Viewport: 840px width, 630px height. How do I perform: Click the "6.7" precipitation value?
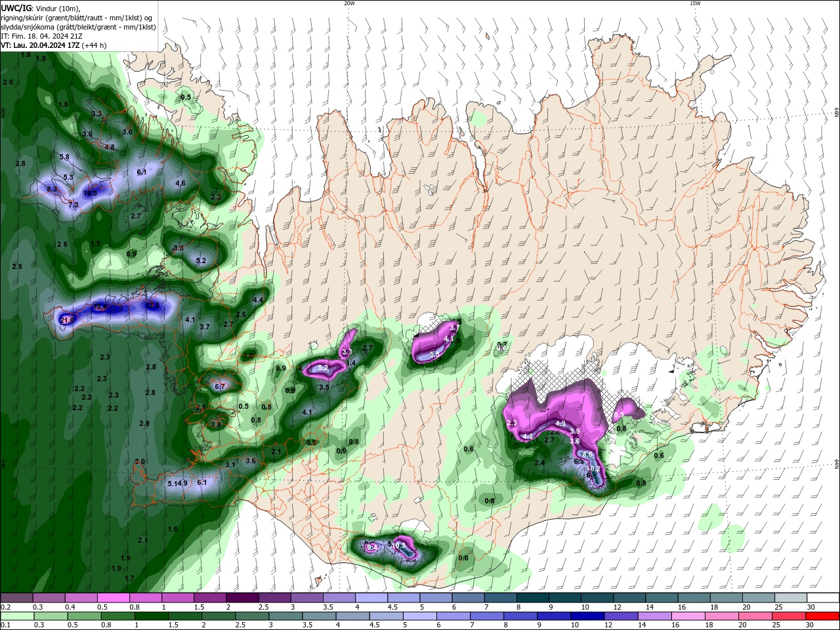[x=220, y=387]
